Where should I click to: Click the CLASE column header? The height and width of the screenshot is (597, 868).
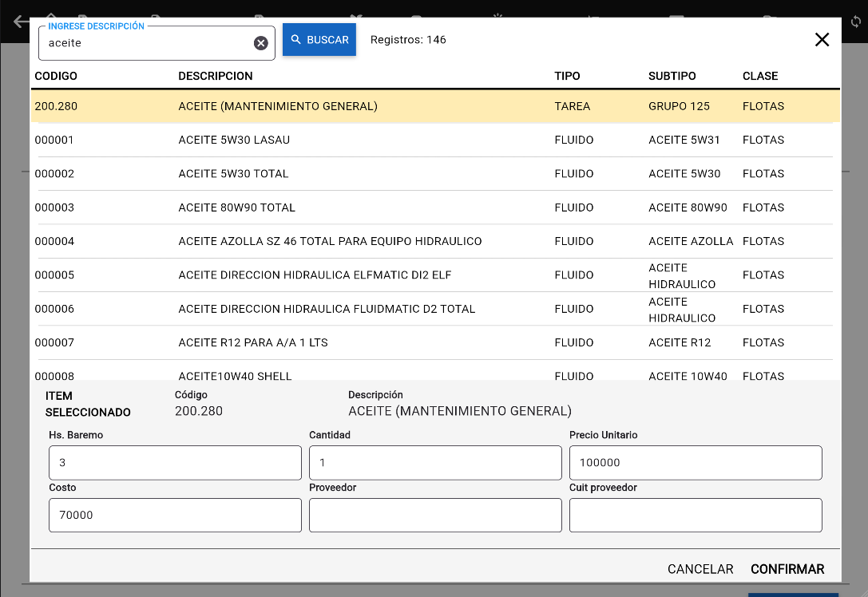[760, 76]
